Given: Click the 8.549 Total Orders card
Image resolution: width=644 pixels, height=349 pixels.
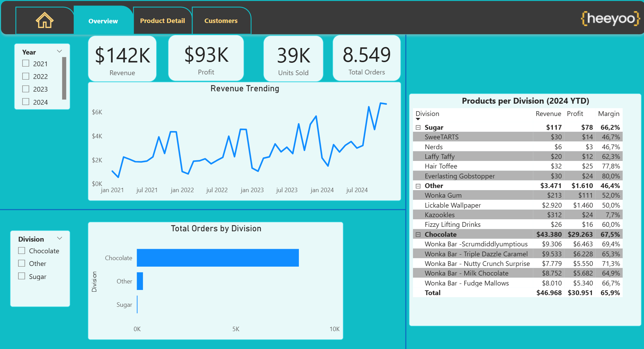Looking at the screenshot, I should (x=367, y=58).
